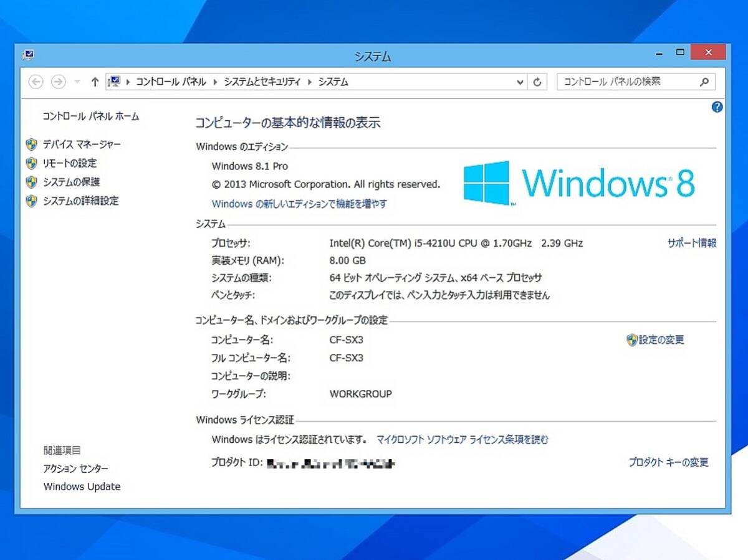Go up one level with up arrow

[x=95, y=82]
